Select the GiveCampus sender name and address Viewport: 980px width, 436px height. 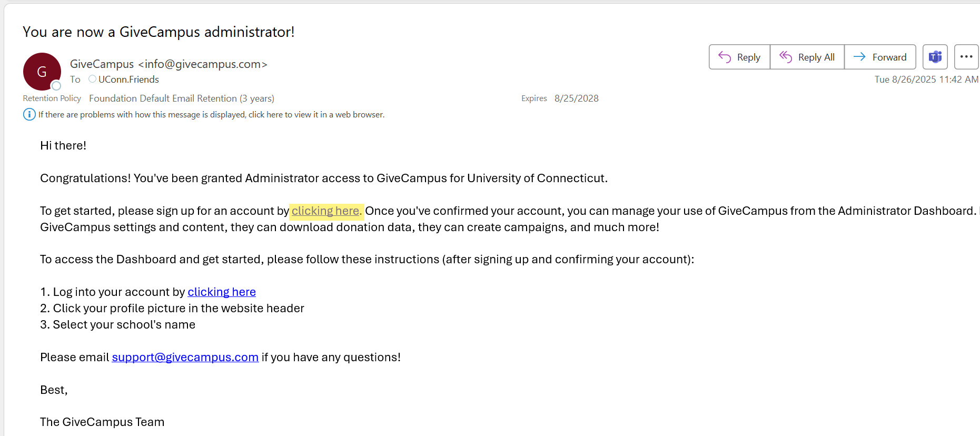[169, 64]
